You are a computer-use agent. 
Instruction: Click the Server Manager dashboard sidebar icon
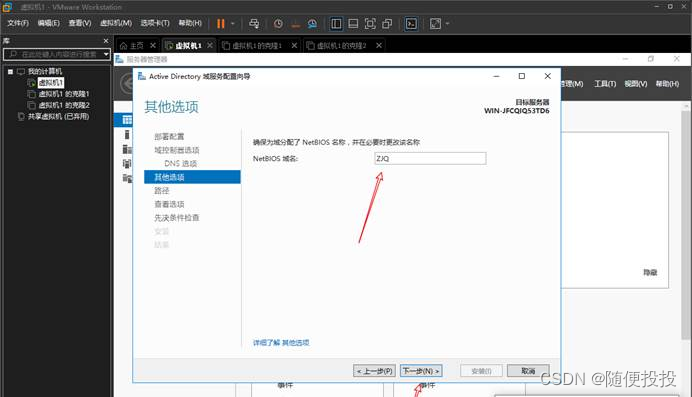pos(127,120)
